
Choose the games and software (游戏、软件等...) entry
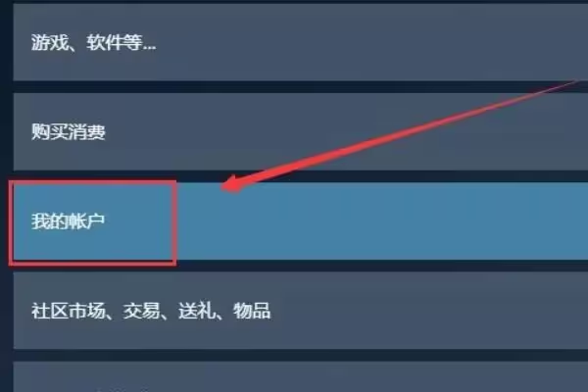coord(301,42)
